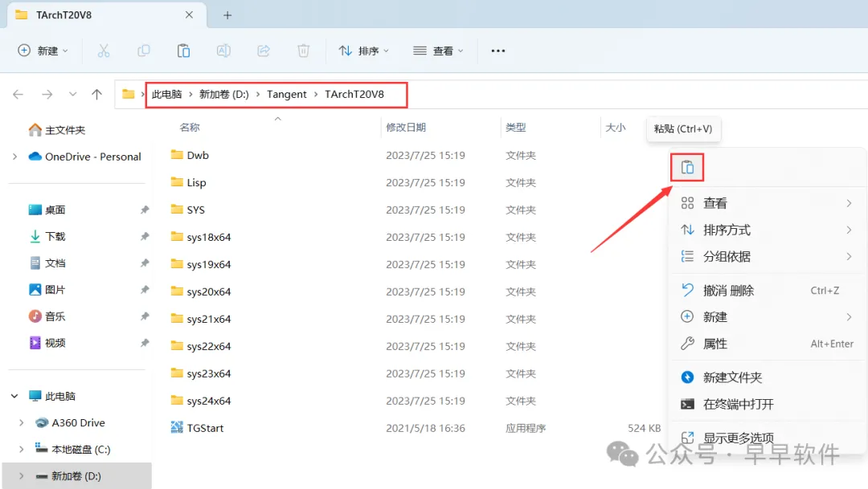Viewport: 868px width, 489px height.
Task: Sort by 名称 column header
Action: pos(190,127)
